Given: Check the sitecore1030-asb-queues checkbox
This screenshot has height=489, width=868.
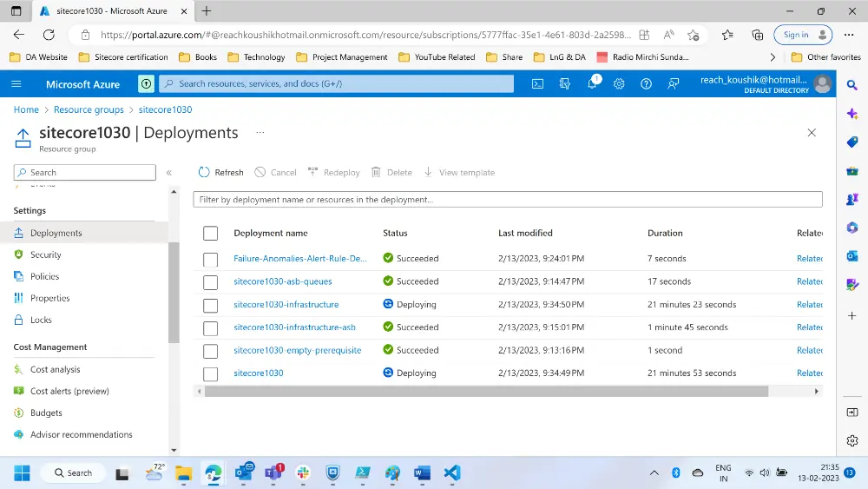Looking at the screenshot, I should coord(210,282).
